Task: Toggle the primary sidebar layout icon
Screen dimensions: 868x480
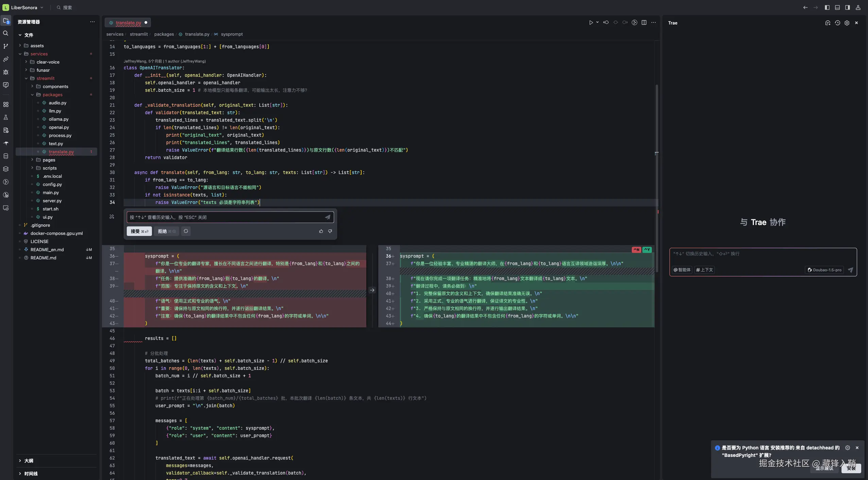Action: 827,7
